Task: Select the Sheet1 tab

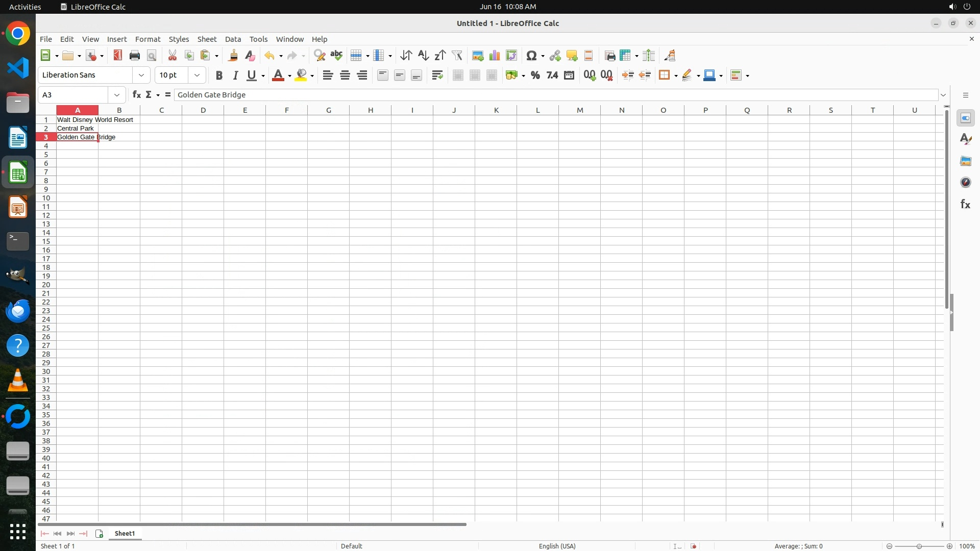Action: coord(125,534)
